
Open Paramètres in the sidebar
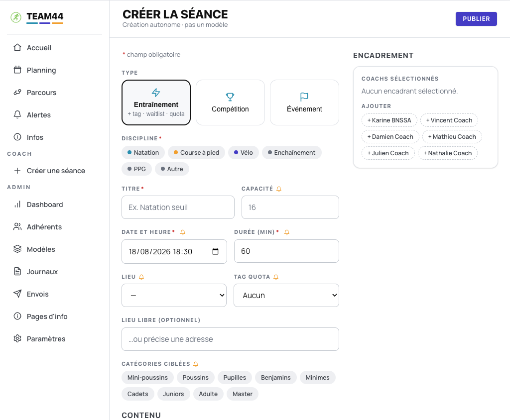point(55,338)
